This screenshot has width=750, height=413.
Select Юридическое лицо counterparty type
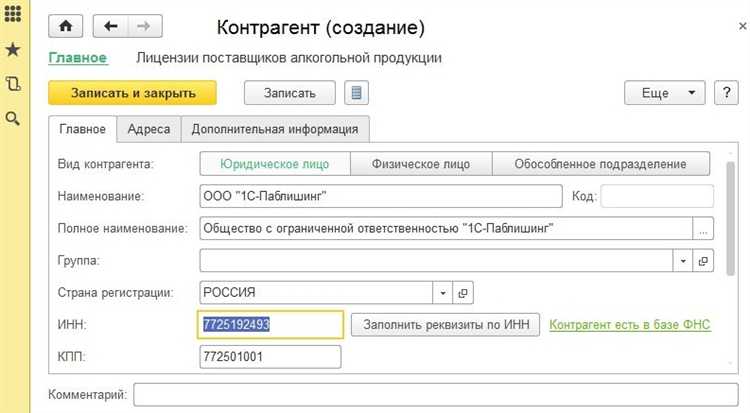[x=275, y=164]
